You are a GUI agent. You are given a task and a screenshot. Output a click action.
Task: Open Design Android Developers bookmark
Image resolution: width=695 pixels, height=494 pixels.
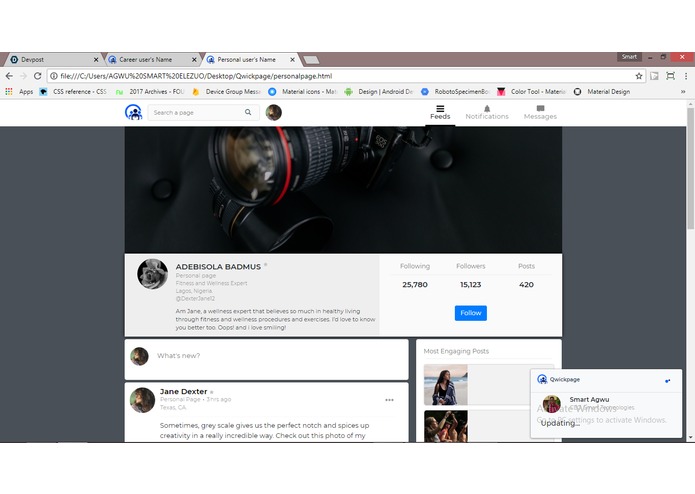(x=379, y=92)
